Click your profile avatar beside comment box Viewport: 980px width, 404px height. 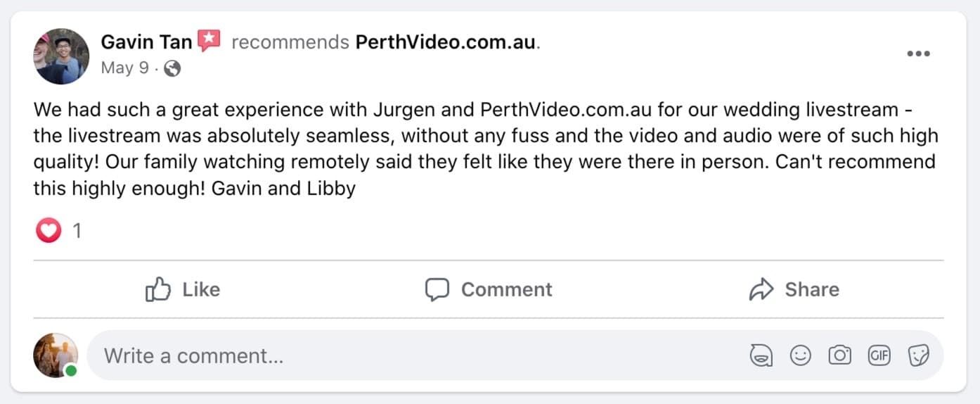tap(55, 355)
